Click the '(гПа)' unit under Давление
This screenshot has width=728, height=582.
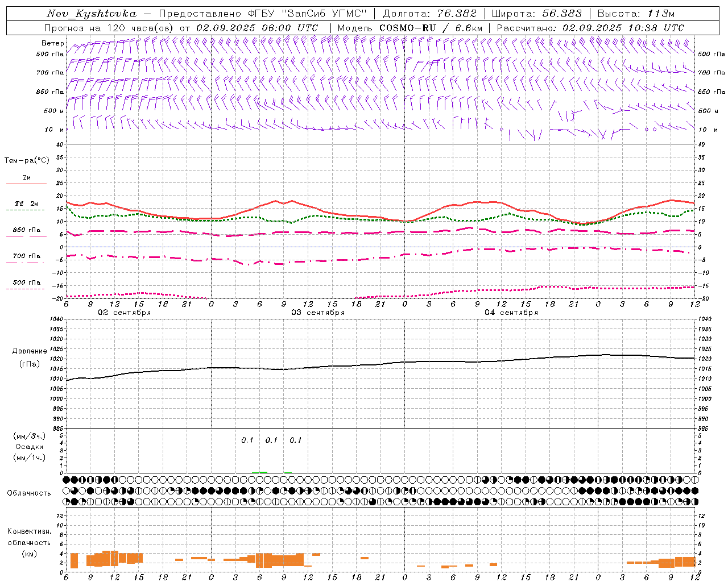pyautogui.click(x=29, y=364)
